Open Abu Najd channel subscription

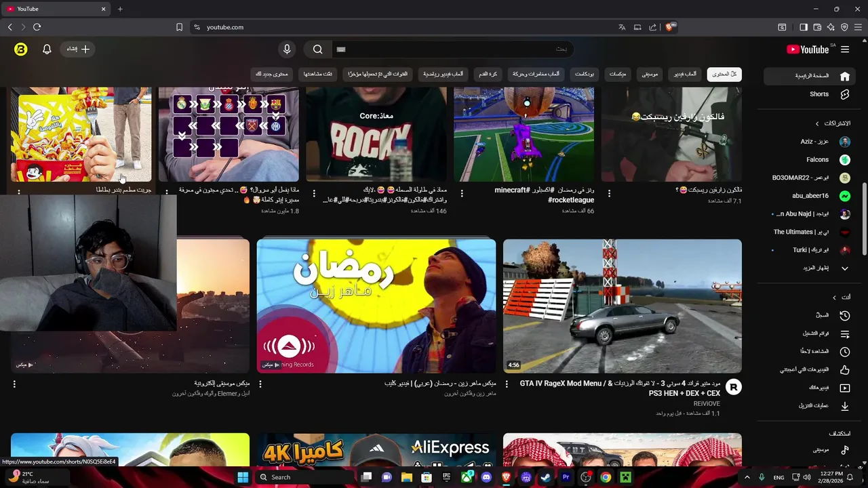(811, 213)
